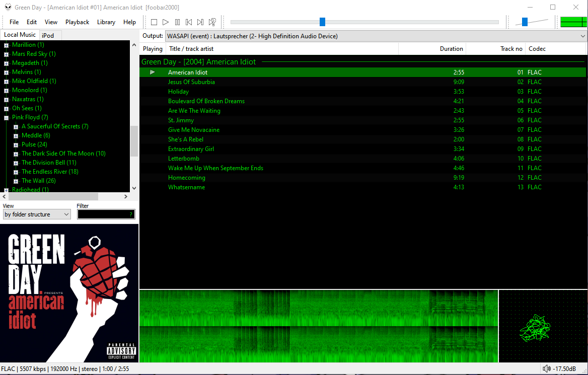This screenshot has height=375, width=588.
Task: Open the Edit menu
Action: click(x=32, y=22)
